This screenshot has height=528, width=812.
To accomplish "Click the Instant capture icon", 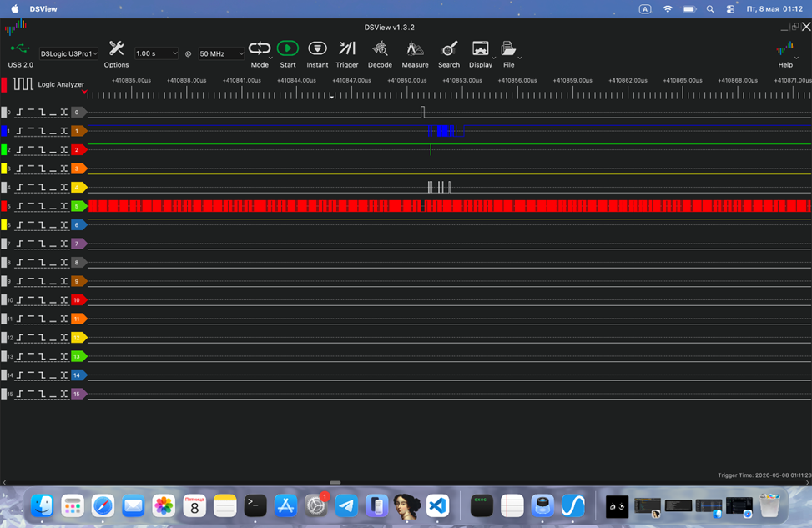I will pos(317,48).
